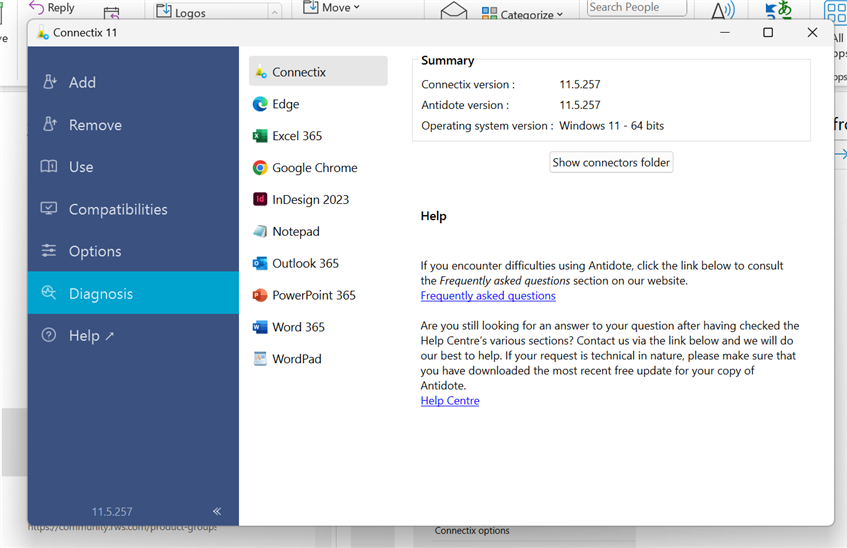Open the Options section

pos(133,251)
